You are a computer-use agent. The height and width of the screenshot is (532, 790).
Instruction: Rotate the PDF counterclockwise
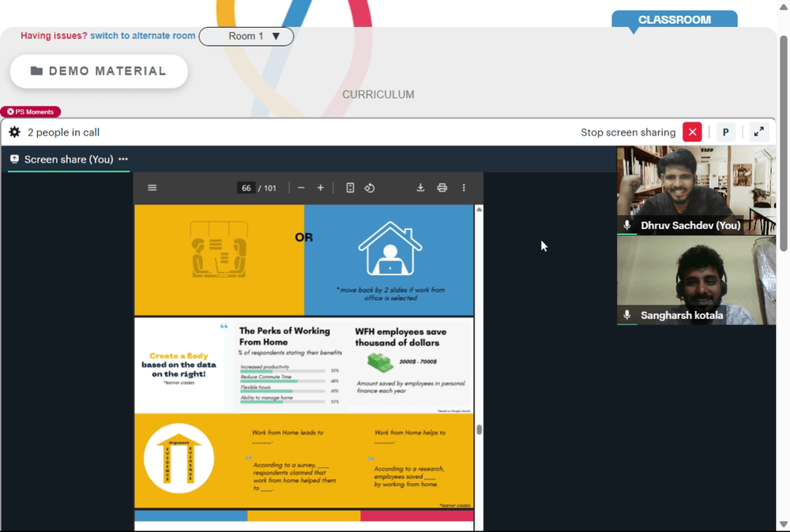tap(369, 188)
